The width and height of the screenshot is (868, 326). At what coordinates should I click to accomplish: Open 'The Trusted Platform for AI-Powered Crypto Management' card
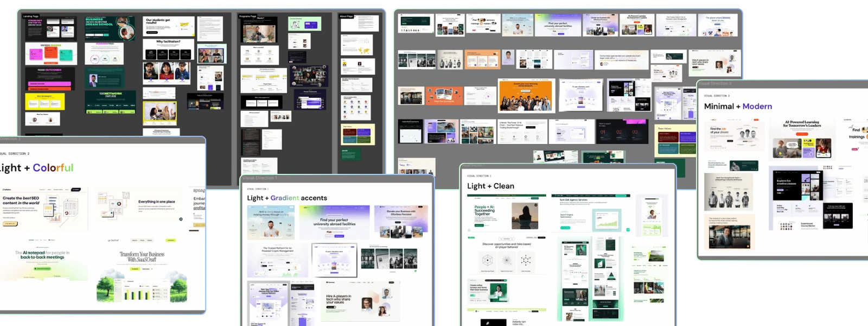tap(278, 260)
